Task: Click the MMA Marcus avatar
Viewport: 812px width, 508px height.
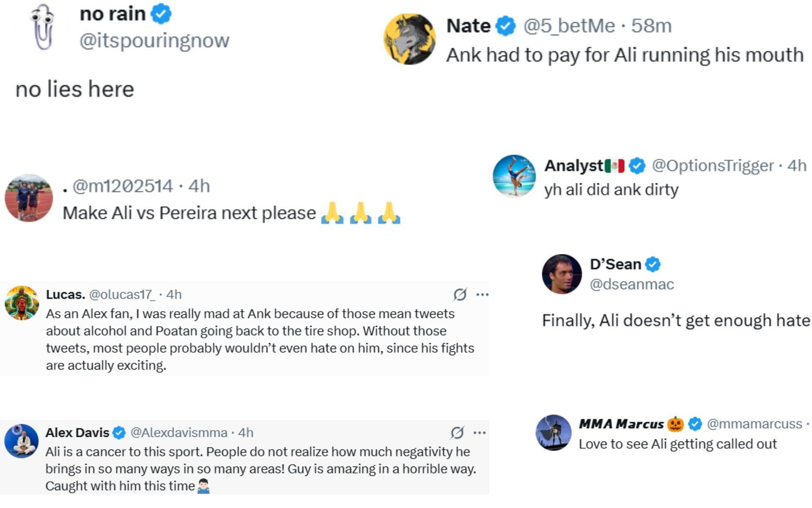Action: click(x=554, y=432)
